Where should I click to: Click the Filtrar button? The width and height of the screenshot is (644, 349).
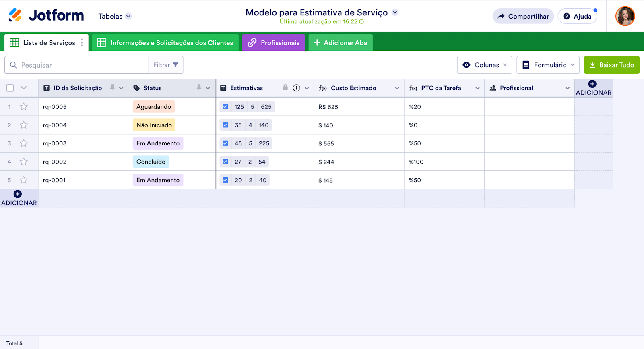point(166,65)
